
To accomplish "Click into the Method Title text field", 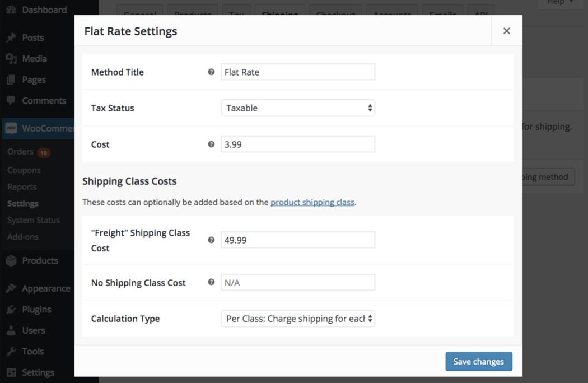I will pos(297,72).
